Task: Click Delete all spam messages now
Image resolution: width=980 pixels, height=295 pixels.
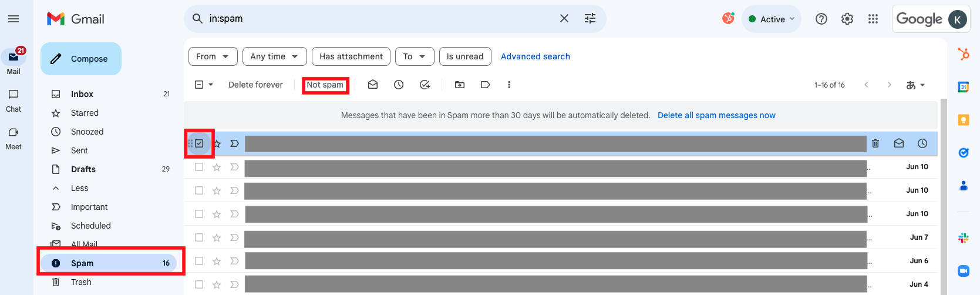Action: 716,115
